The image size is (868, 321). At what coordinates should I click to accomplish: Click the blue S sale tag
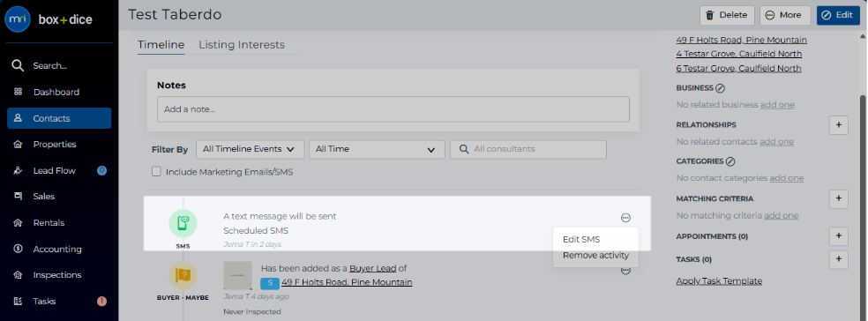coord(270,283)
